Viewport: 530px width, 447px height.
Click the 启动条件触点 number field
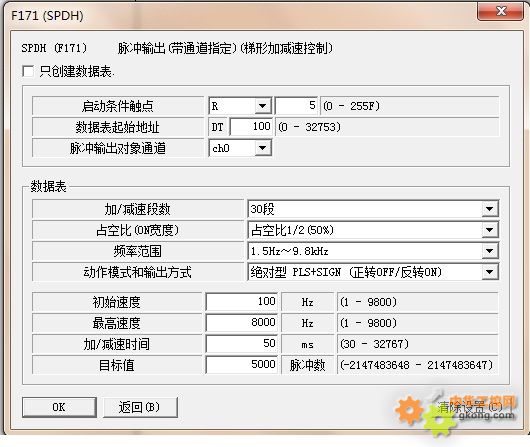coord(296,106)
